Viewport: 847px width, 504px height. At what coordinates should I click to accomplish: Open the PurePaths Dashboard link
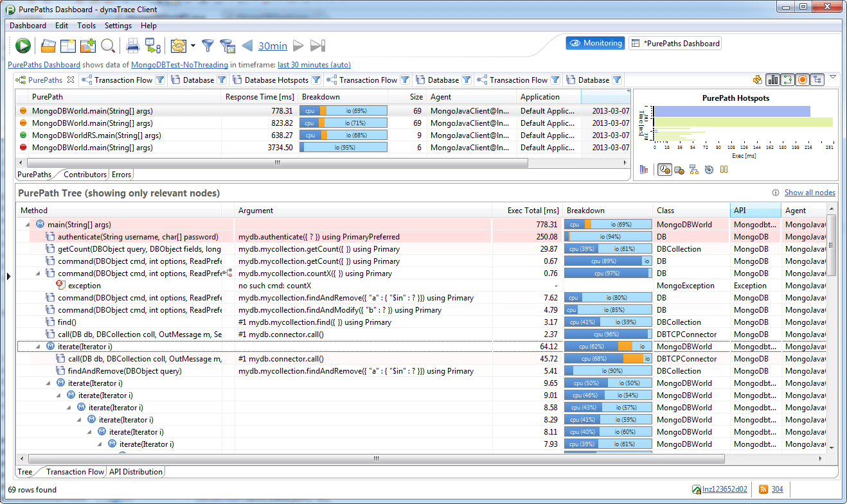tap(44, 65)
